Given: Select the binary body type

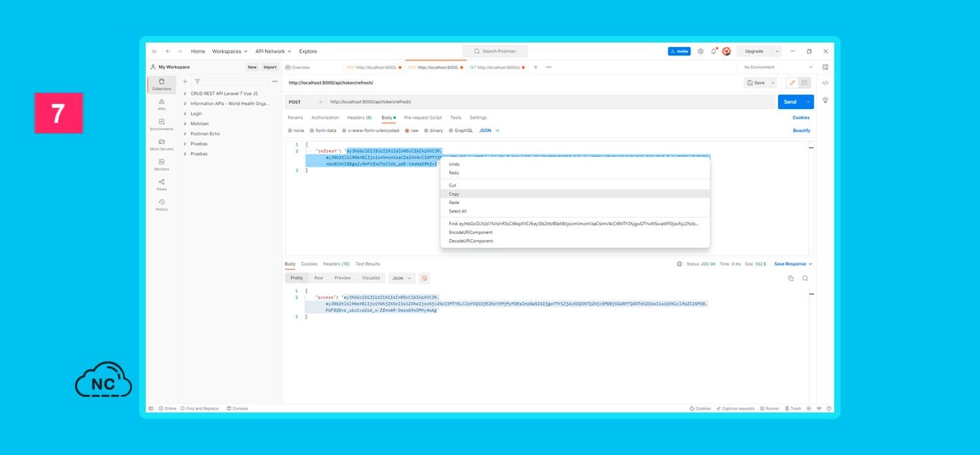Looking at the screenshot, I should [433, 131].
